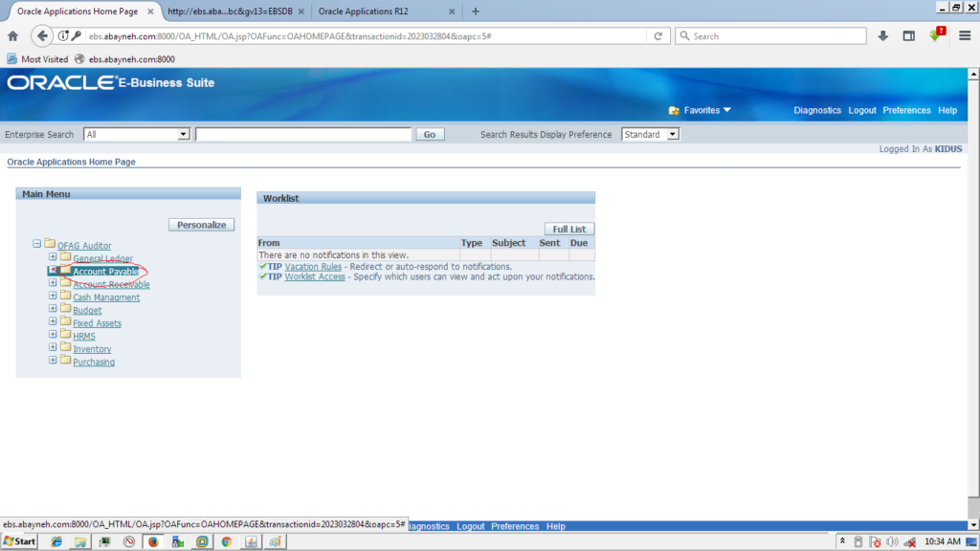Click the folder icon beside OFAG Auditor
The width and height of the screenshot is (980, 551).
tap(50, 244)
